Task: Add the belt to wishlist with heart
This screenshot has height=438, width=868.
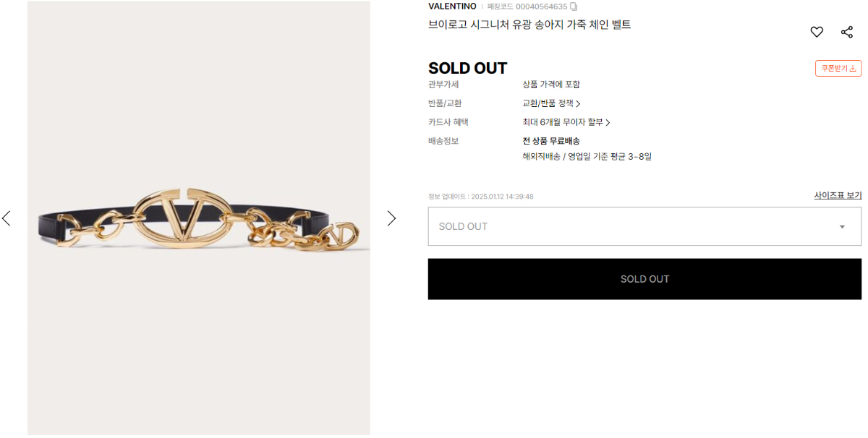Action: (817, 32)
